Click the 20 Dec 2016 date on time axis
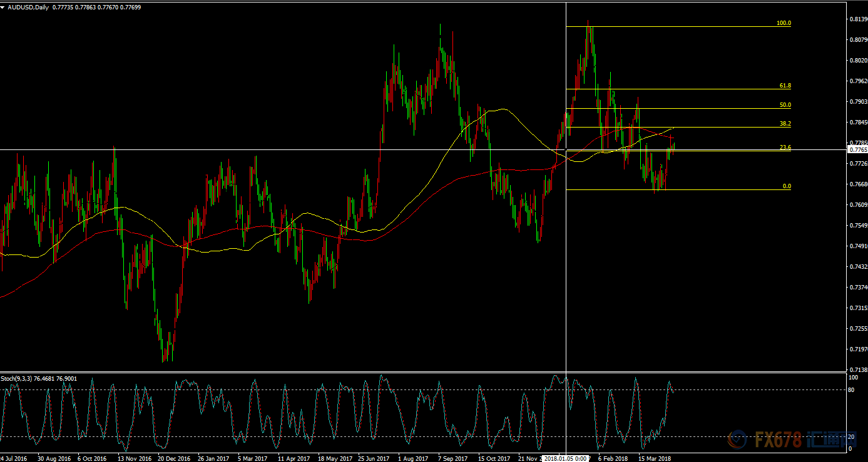Image resolution: width=868 pixels, height=462 pixels. pos(173,458)
